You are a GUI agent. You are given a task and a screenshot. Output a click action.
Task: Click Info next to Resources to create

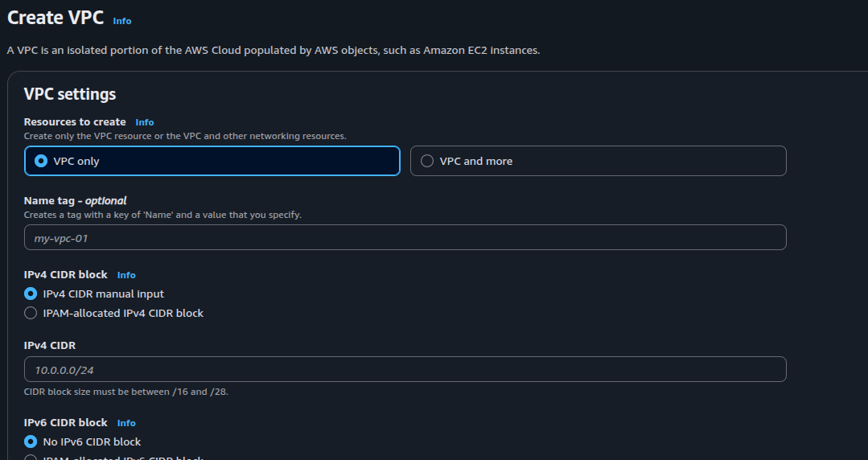point(144,122)
